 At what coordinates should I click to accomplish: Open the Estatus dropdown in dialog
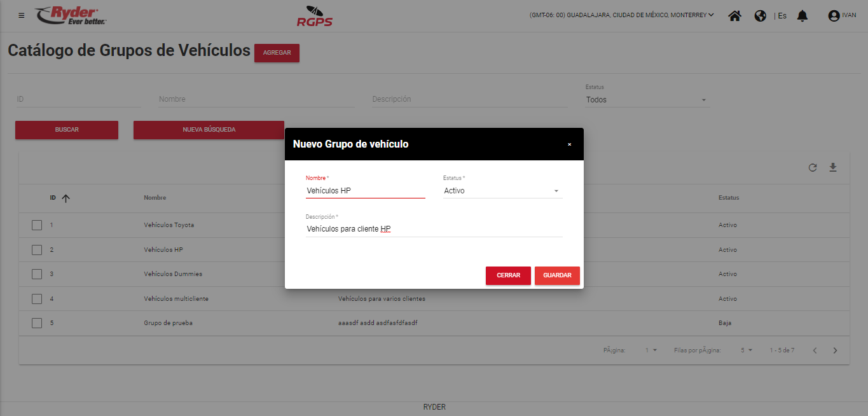click(x=502, y=191)
